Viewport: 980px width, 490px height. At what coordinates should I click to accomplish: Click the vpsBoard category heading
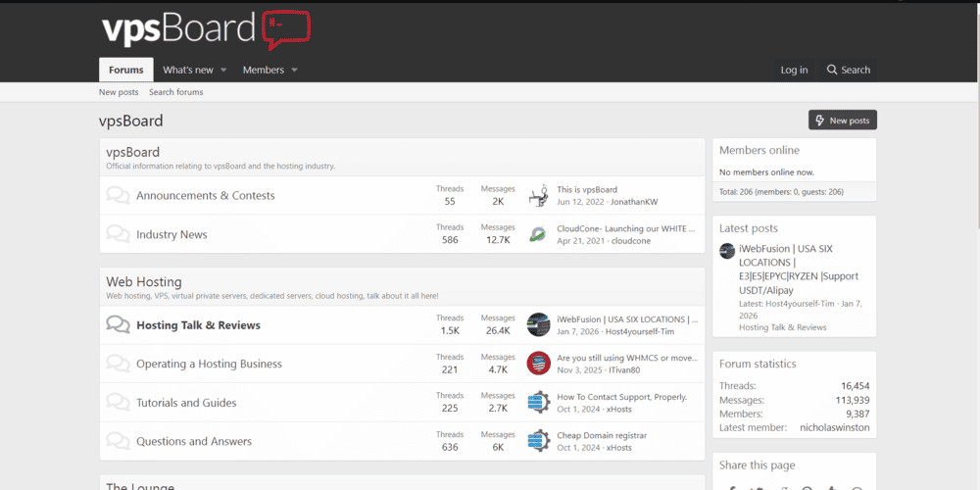[x=132, y=152]
